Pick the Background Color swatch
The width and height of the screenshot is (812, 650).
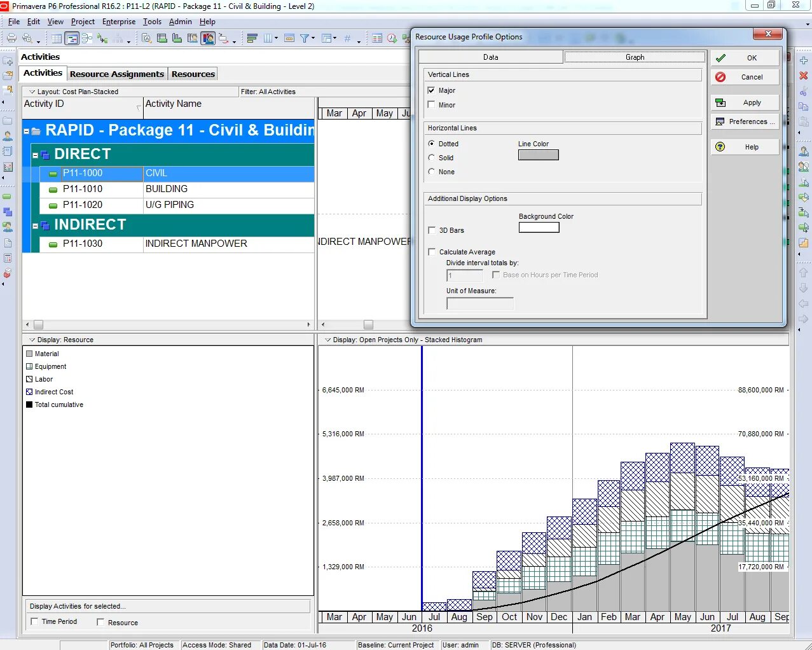click(539, 227)
